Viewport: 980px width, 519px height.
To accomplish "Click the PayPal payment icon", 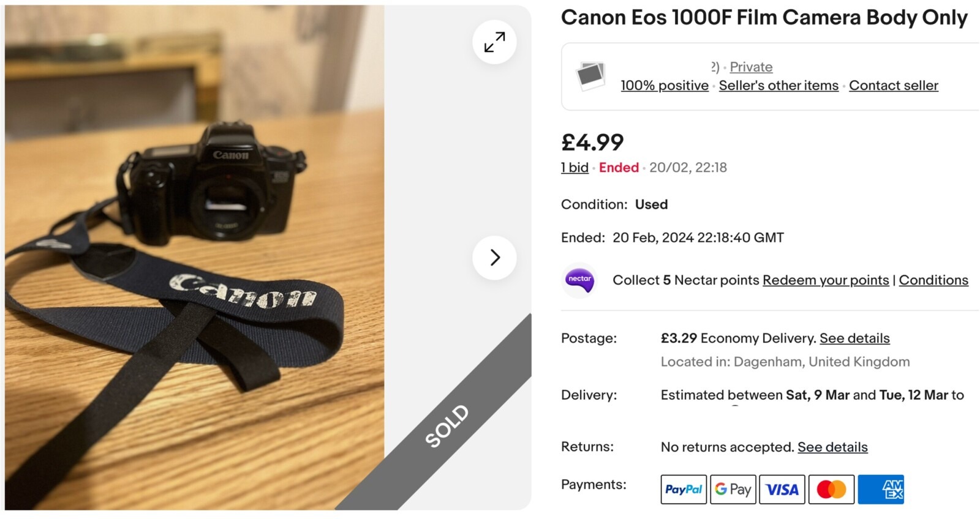I will pyautogui.click(x=684, y=490).
